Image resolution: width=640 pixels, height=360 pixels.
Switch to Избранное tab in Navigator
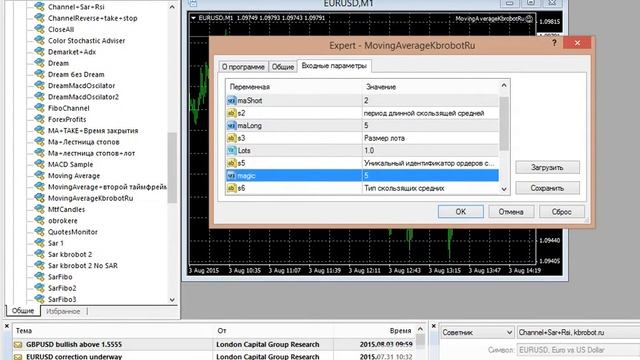click(x=63, y=311)
